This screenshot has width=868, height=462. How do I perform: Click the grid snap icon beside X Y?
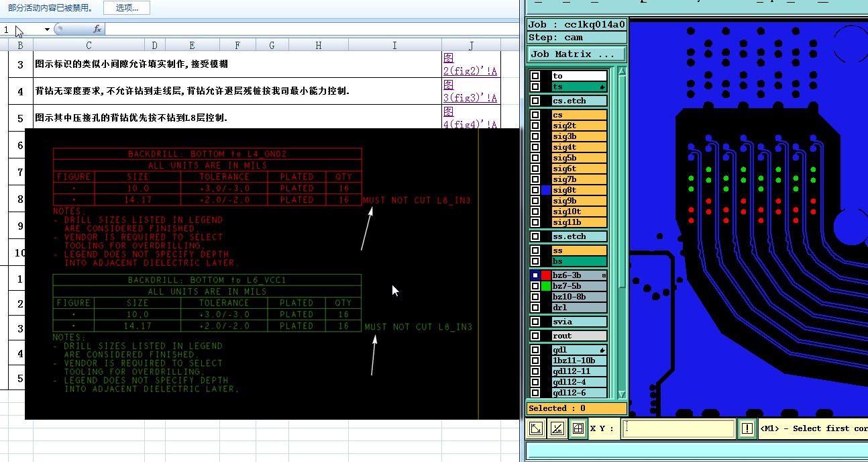point(578,428)
